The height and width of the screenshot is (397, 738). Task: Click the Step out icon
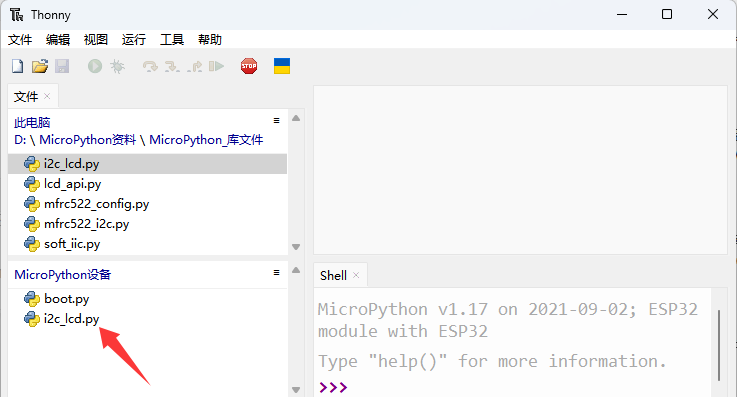pos(194,66)
